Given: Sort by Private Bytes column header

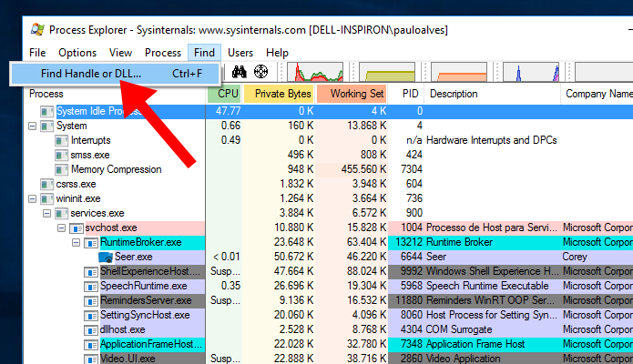Looking at the screenshot, I should pos(279,94).
